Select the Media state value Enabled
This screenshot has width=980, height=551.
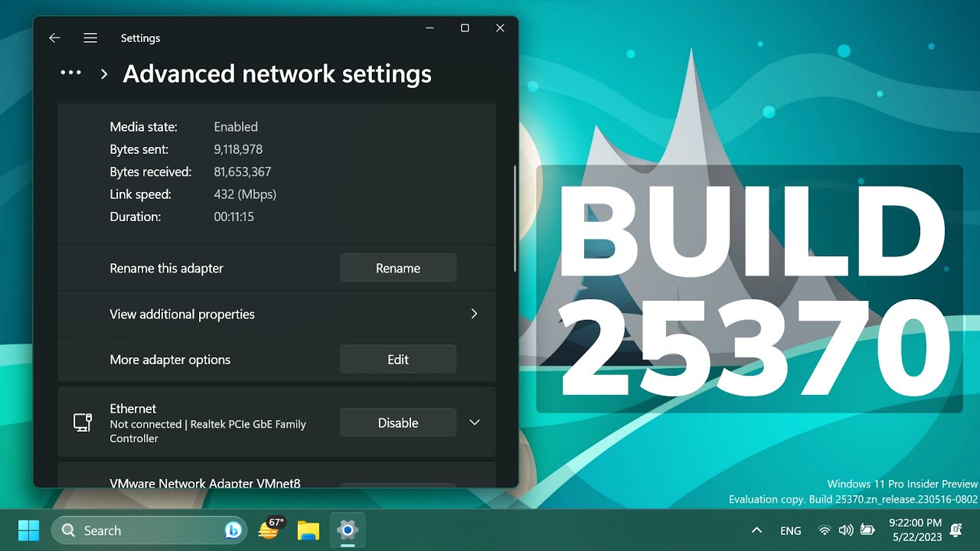click(x=236, y=127)
